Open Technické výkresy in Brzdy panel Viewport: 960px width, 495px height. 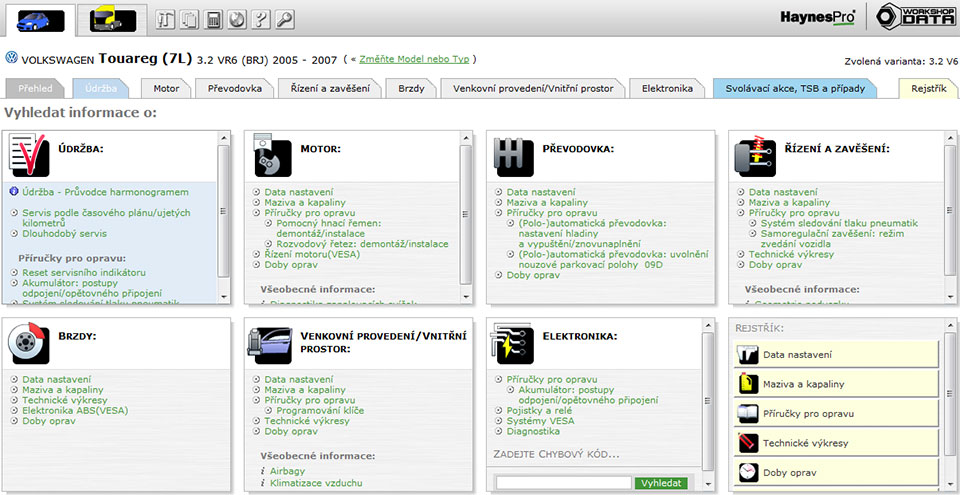pos(65,400)
